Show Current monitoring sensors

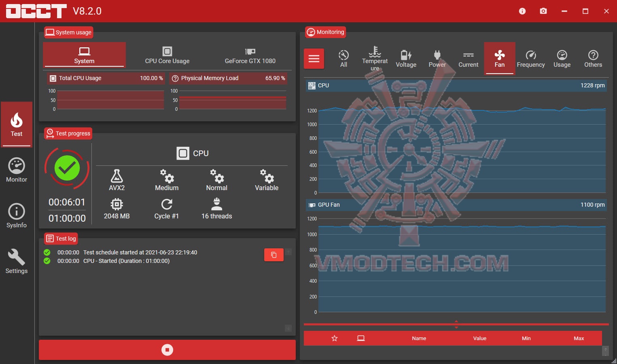468,59
